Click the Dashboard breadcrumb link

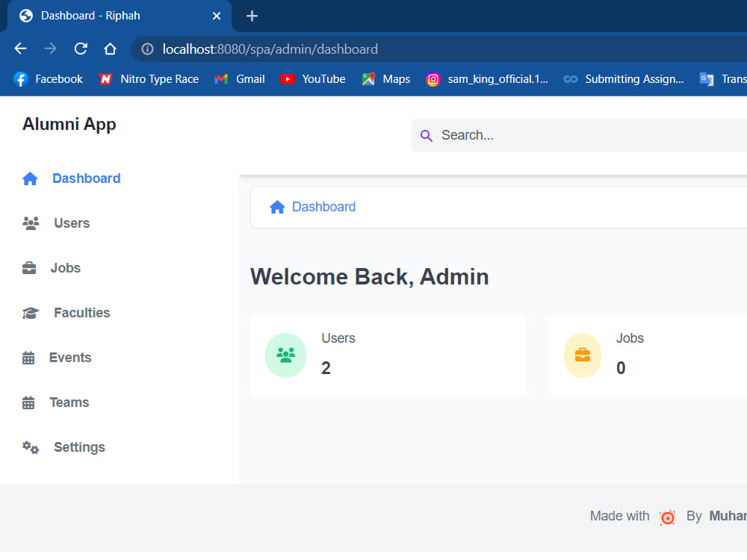[x=323, y=206]
